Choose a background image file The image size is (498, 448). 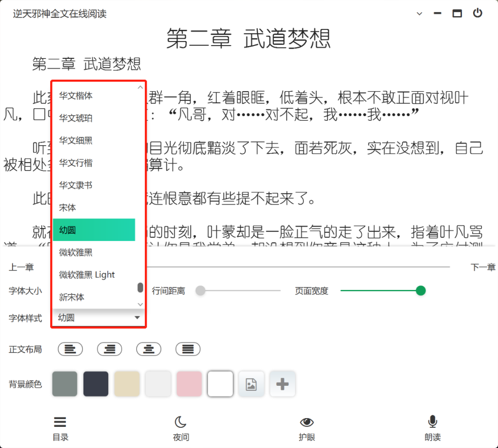coord(251,384)
